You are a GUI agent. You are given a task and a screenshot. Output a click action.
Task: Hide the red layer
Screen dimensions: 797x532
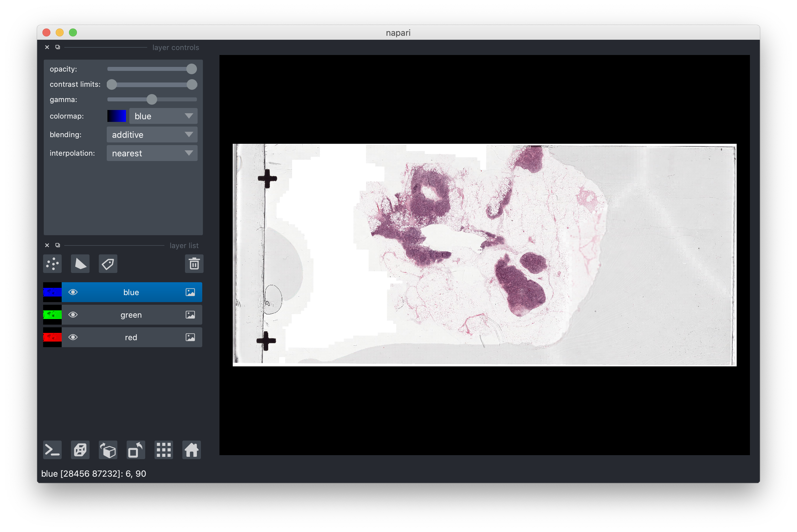73,337
